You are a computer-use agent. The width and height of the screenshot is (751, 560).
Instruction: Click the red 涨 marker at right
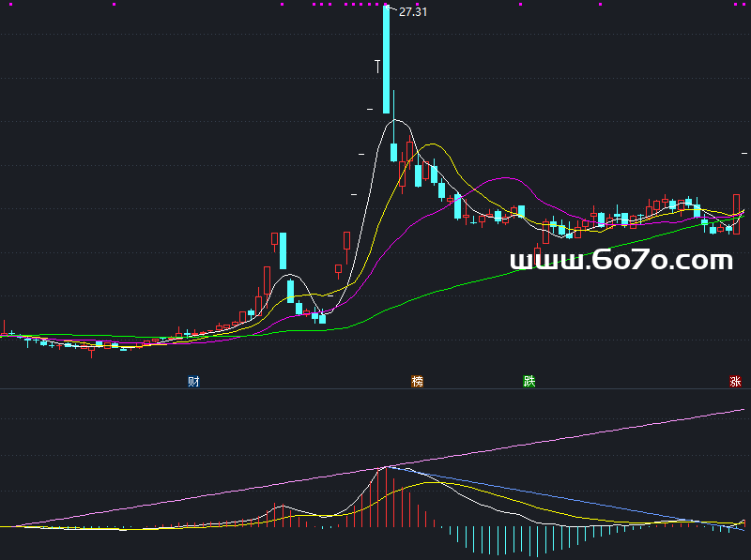click(x=735, y=382)
